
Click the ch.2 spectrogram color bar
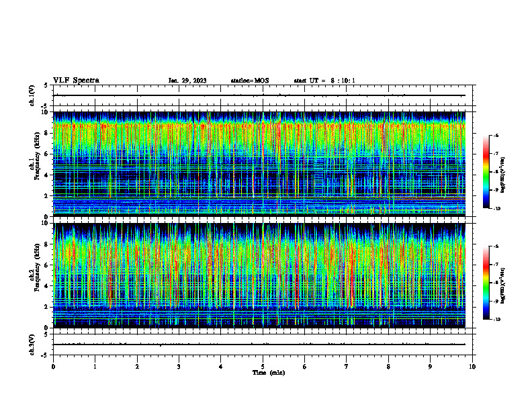coord(486,283)
